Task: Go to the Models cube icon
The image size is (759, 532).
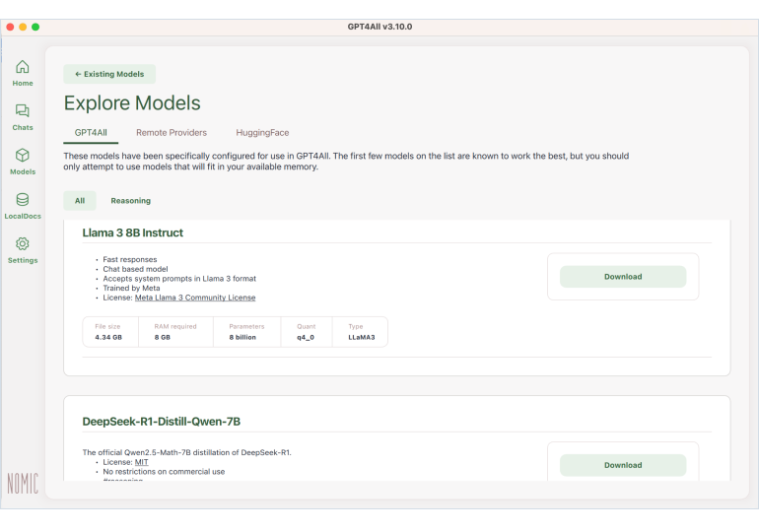Action: coord(23,156)
